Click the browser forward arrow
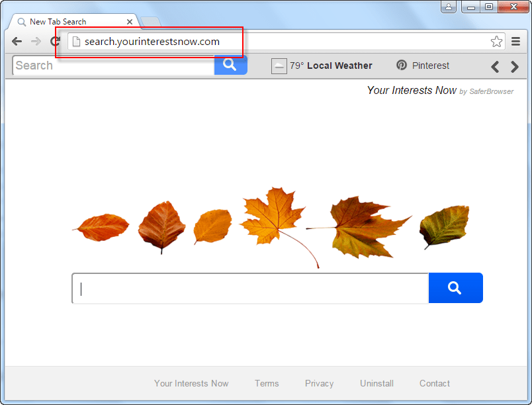The image size is (532, 405). pyautogui.click(x=36, y=42)
